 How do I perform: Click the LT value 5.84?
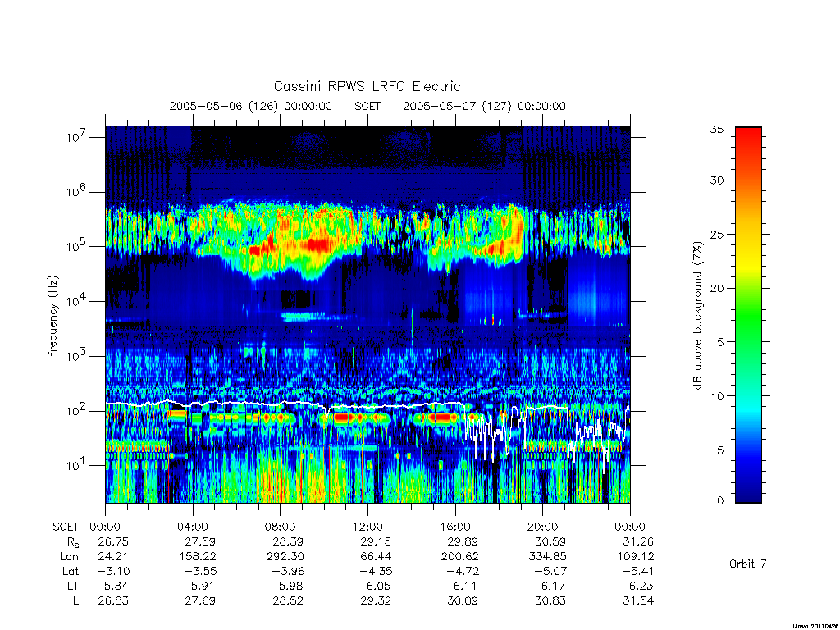click(116, 586)
